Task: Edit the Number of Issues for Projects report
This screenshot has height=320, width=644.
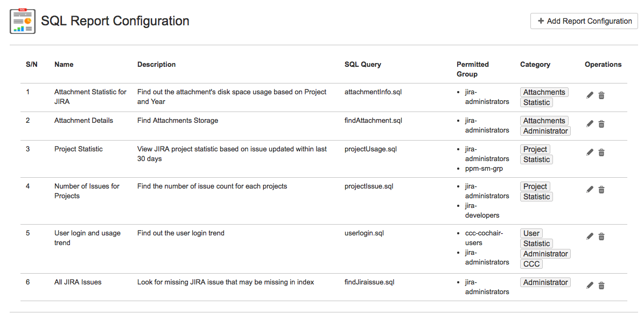Action: pyautogui.click(x=590, y=190)
